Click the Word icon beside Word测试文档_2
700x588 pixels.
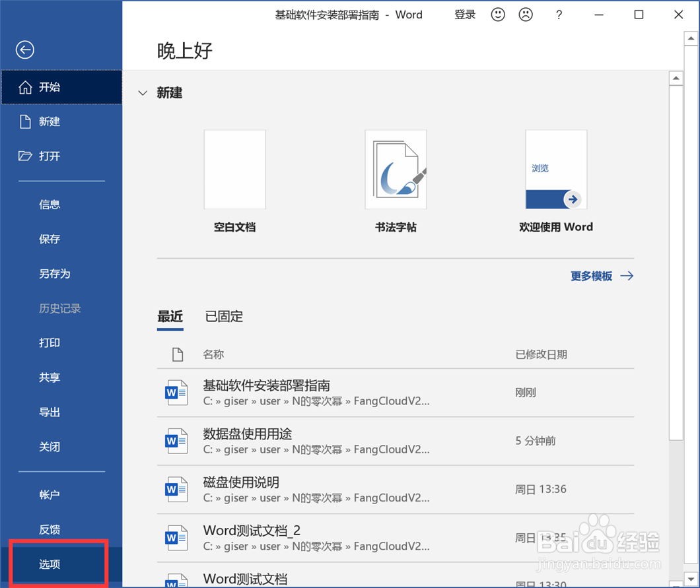176,538
